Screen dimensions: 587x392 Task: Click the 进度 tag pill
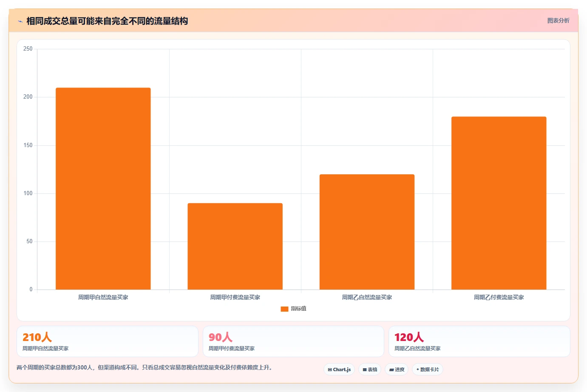pyautogui.click(x=397, y=369)
